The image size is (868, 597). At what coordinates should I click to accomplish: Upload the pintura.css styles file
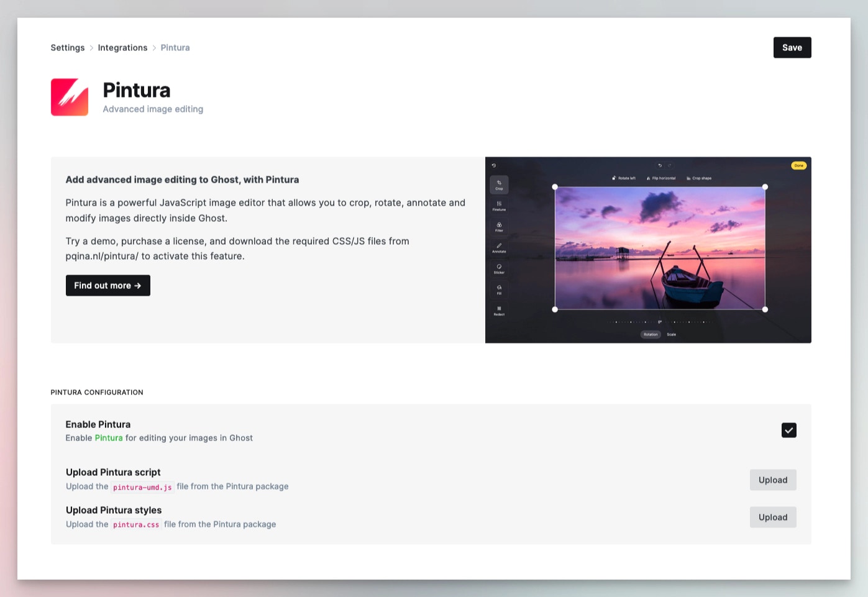click(773, 517)
